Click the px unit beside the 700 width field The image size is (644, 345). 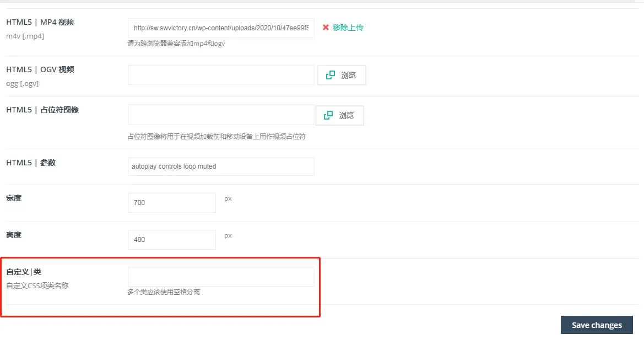coord(228,199)
